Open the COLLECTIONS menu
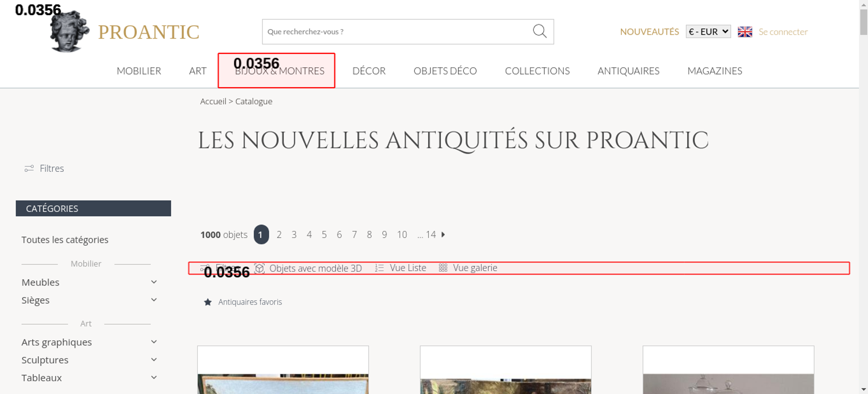Image resolution: width=868 pixels, height=394 pixels. pyautogui.click(x=537, y=71)
